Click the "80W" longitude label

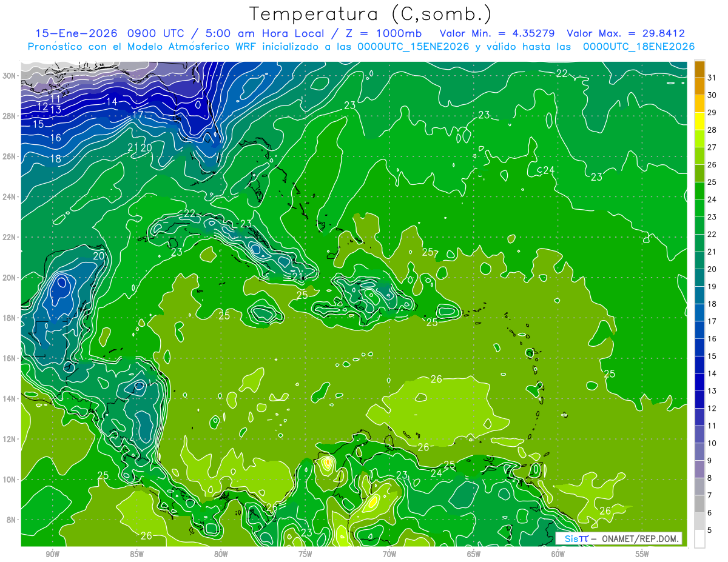pos(221,554)
